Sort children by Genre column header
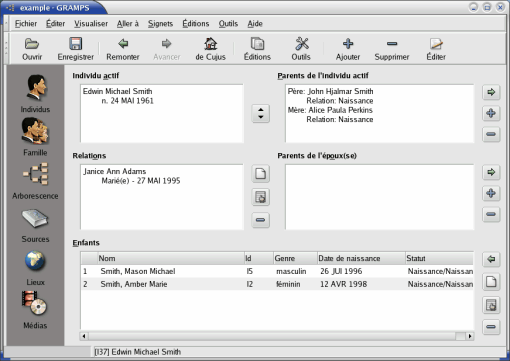This screenshot has height=361, width=510. pos(295,258)
